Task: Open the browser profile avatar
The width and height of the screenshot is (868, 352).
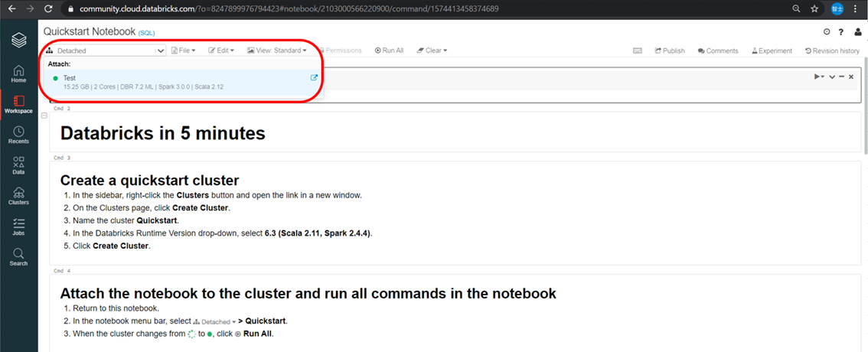Action: 837,9
